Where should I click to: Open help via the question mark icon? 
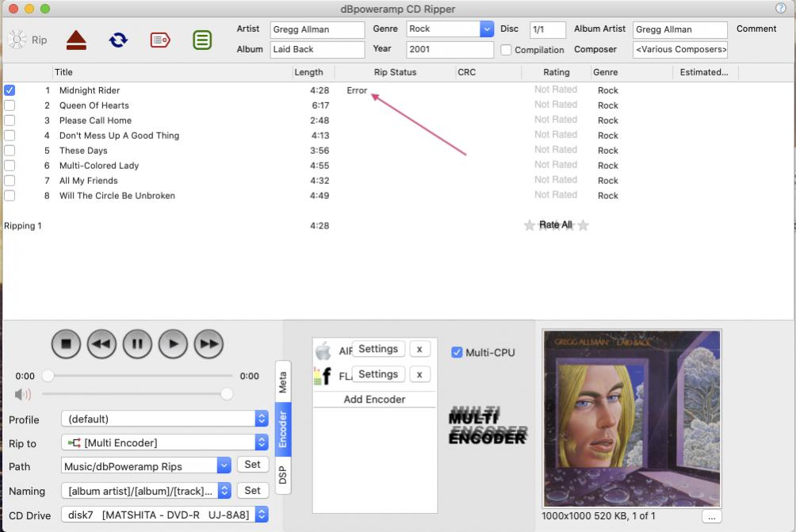(780, 8)
